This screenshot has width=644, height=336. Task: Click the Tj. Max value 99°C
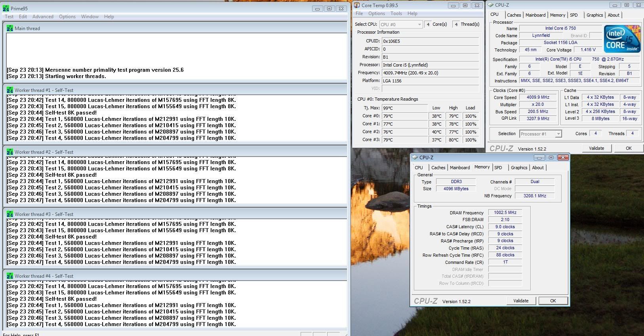tap(404, 108)
